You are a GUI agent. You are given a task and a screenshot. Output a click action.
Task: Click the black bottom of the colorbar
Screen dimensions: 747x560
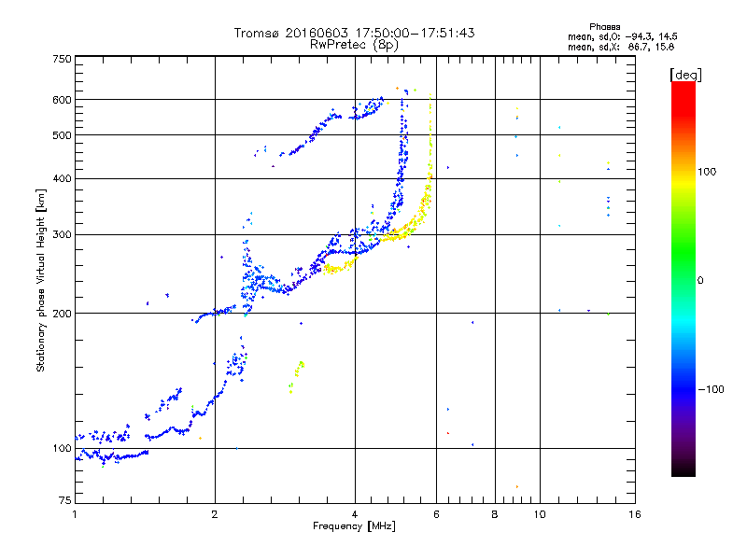tap(684, 469)
